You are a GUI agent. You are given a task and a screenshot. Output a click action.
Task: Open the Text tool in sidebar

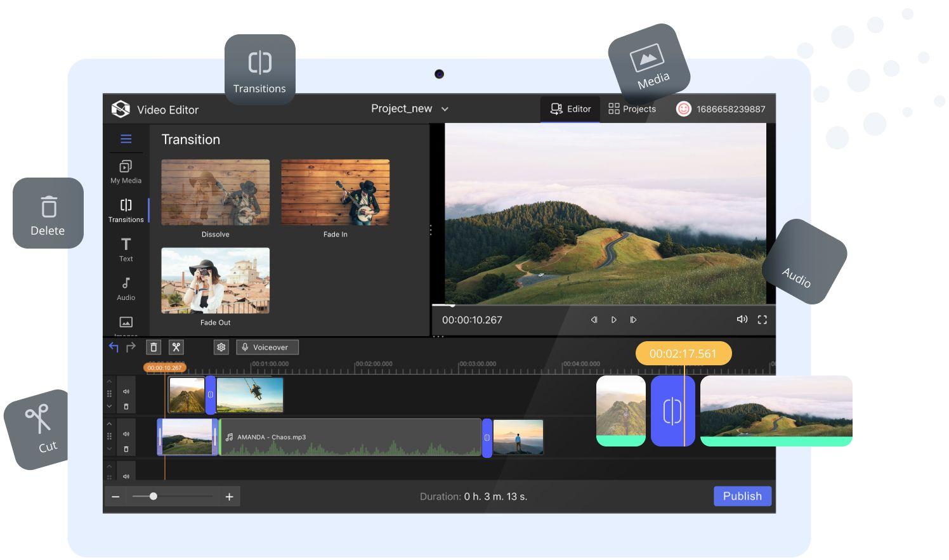(126, 249)
